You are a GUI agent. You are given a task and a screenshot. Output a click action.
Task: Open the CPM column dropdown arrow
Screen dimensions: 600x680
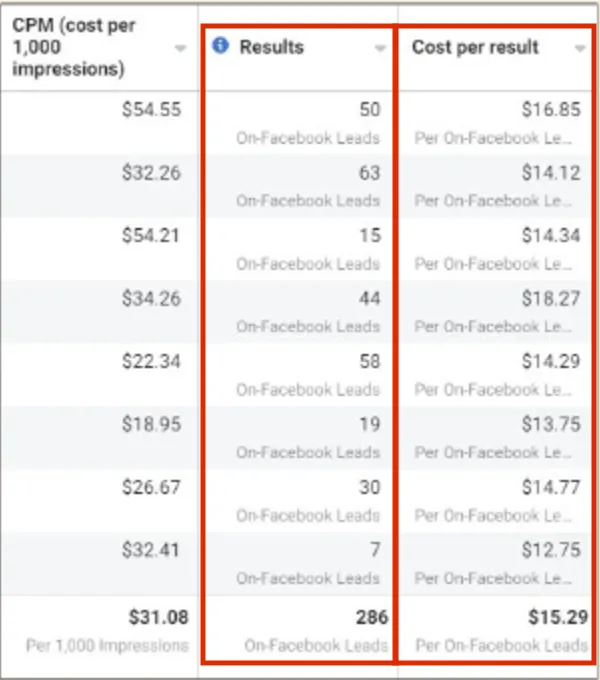coord(180,48)
